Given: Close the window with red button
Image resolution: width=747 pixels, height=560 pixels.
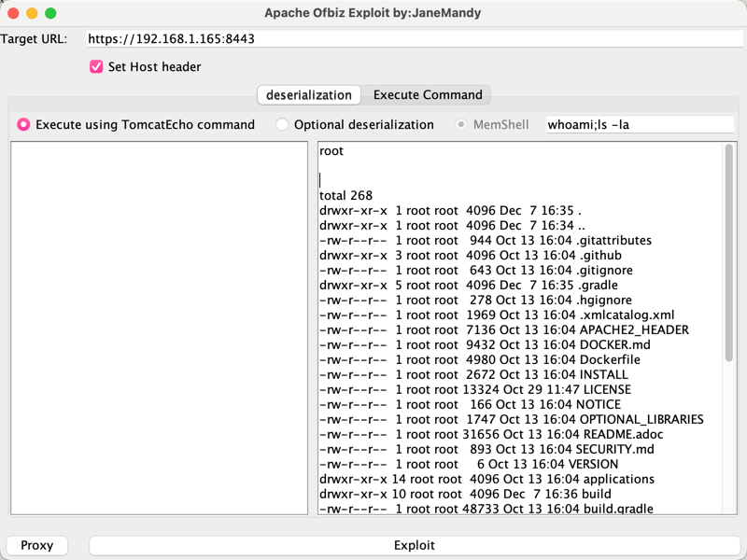Looking at the screenshot, I should pos(13,13).
